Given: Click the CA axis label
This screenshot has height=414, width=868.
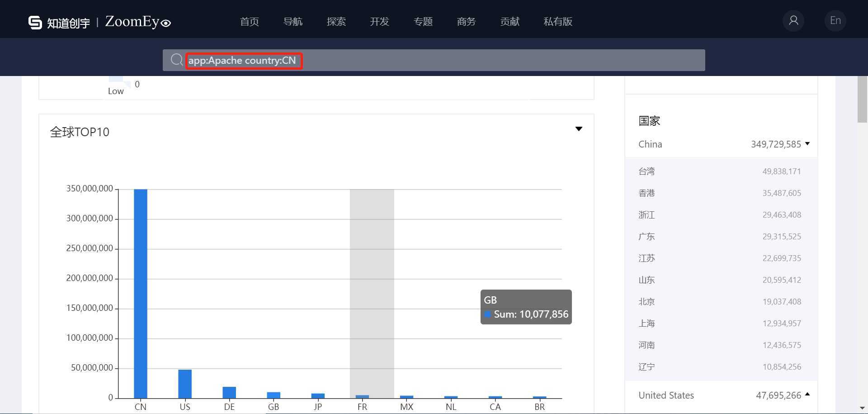Looking at the screenshot, I should [495, 407].
